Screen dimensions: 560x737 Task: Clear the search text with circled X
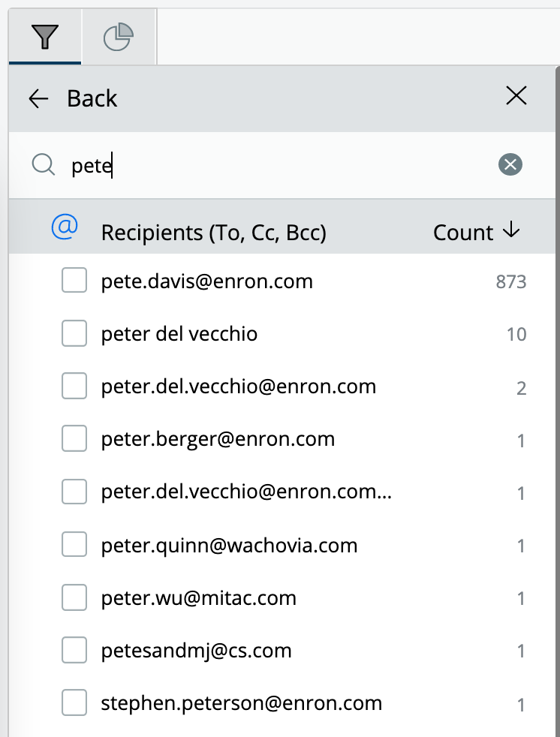tap(510, 164)
